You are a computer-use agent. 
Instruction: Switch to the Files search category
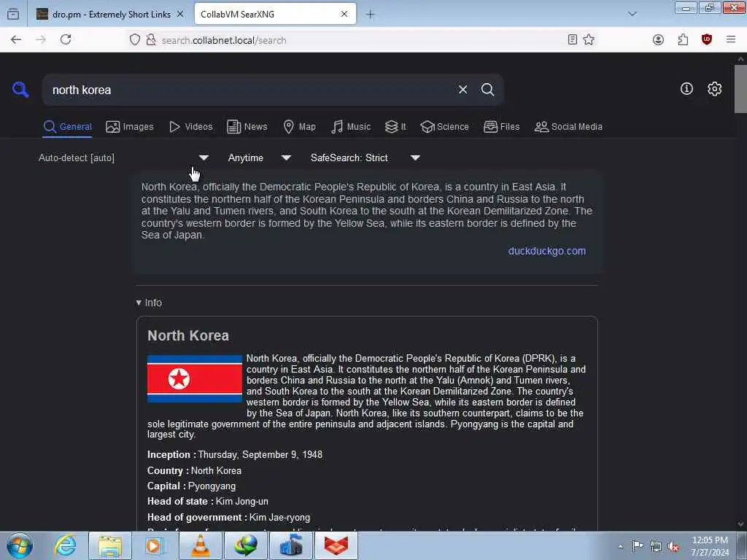click(502, 127)
